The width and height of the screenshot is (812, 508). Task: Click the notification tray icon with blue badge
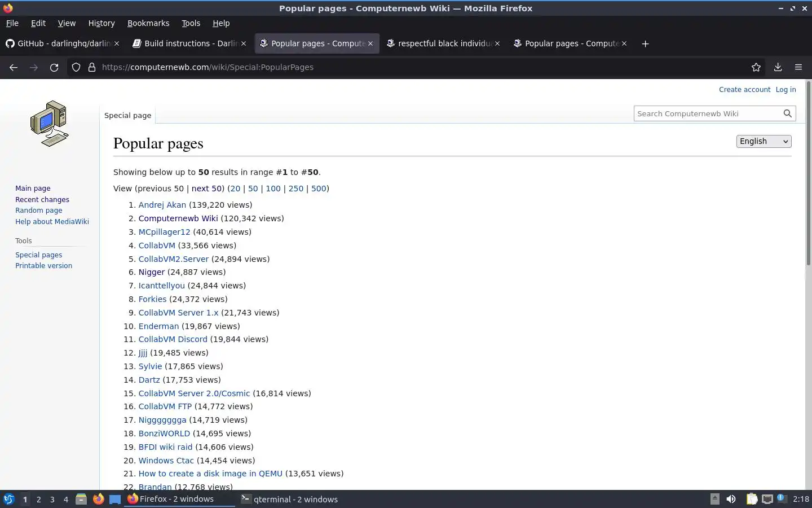click(x=782, y=498)
